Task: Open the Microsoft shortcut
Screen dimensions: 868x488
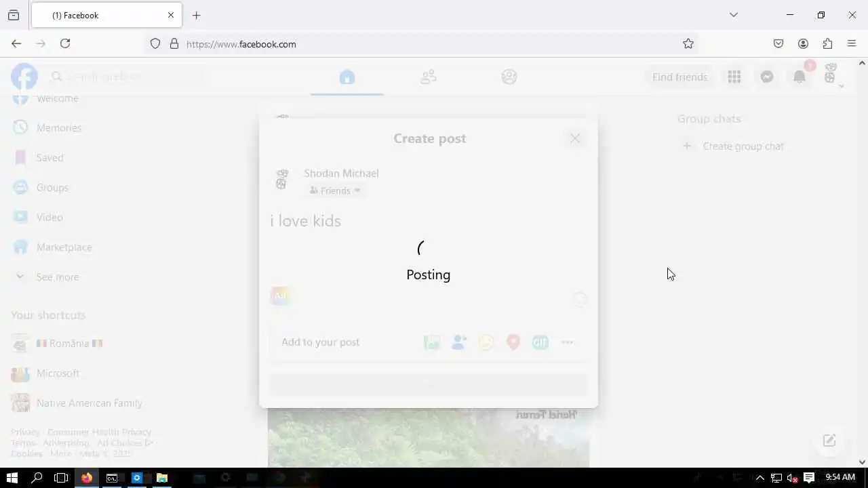Action: pyautogui.click(x=58, y=373)
